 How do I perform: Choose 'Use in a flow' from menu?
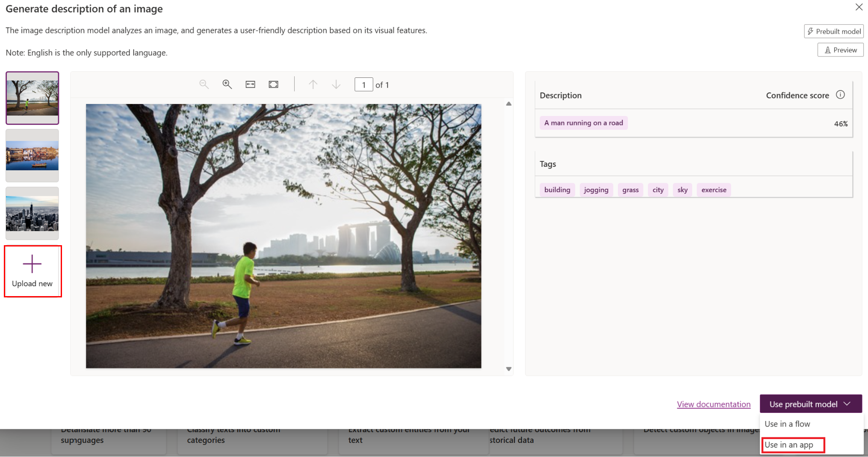(787, 424)
